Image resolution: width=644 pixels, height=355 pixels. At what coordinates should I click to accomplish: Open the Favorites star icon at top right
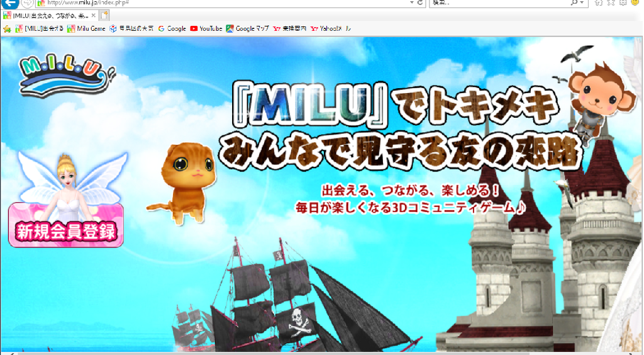[611, 3]
